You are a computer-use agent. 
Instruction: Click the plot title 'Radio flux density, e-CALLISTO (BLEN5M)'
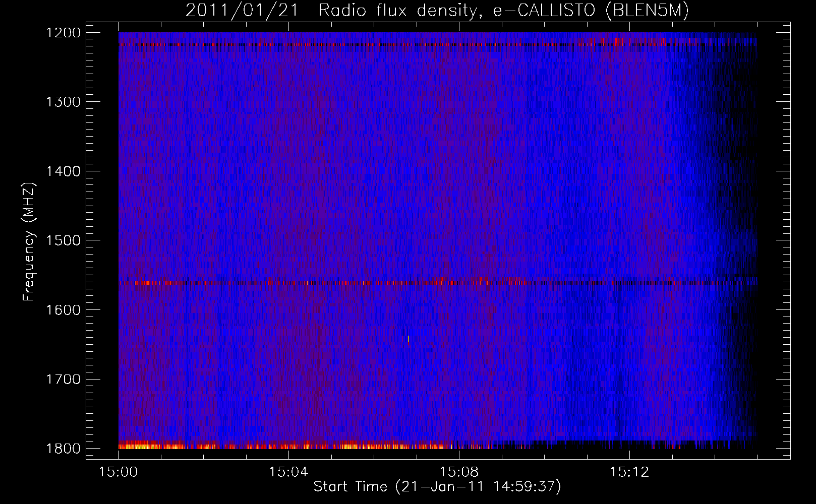(504, 11)
